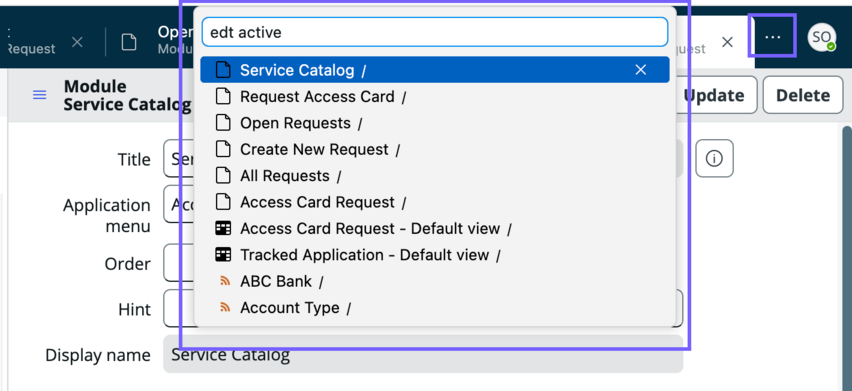Open the SO user avatar menu
This screenshot has width=852, height=391.
click(x=821, y=37)
